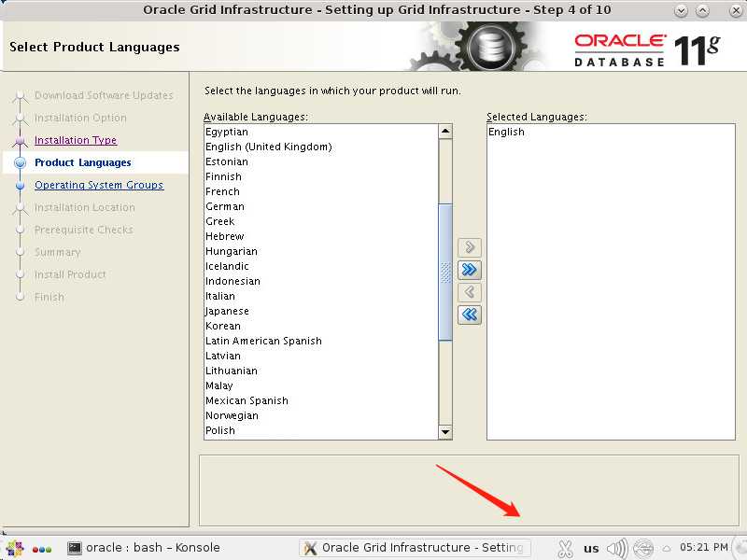Select Latvian in the available list
Viewport: 747px width, 560px height.
pyautogui.click(x=320, y=356)
